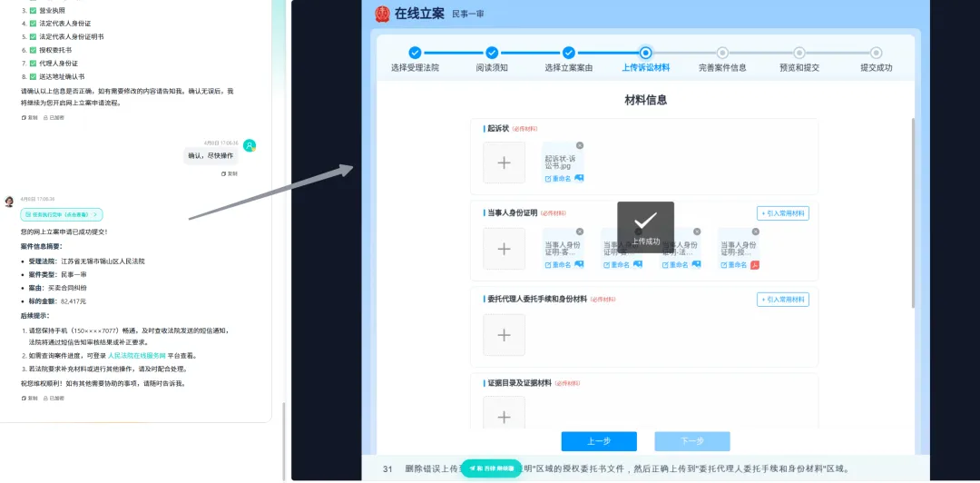Click the 预览和提交 step circle
Screen dimensions: 980x483
(x=799, y=54)
